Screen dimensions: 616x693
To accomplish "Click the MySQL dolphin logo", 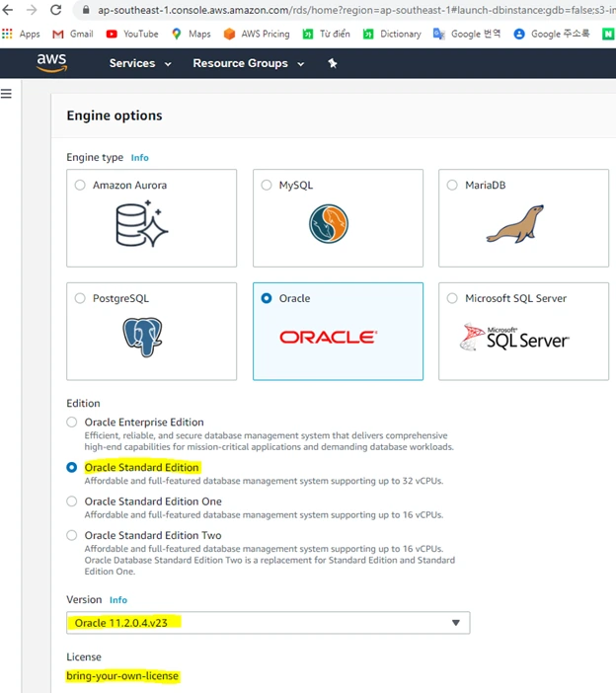I will 329,224.
